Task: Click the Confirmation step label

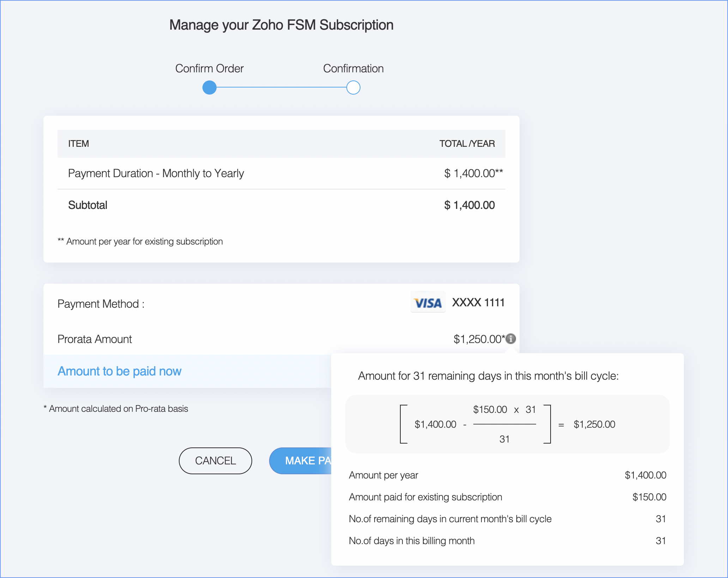Action: 353,68
